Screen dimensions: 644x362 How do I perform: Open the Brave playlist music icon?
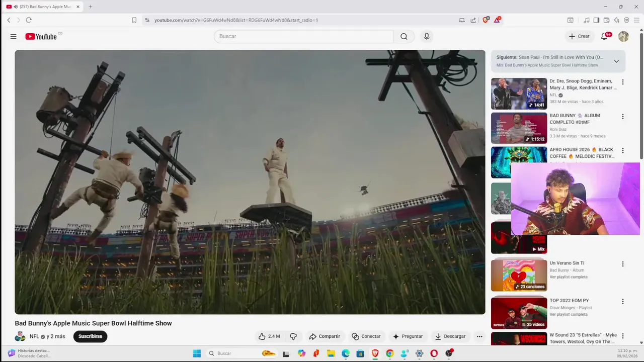click(586, 20)
